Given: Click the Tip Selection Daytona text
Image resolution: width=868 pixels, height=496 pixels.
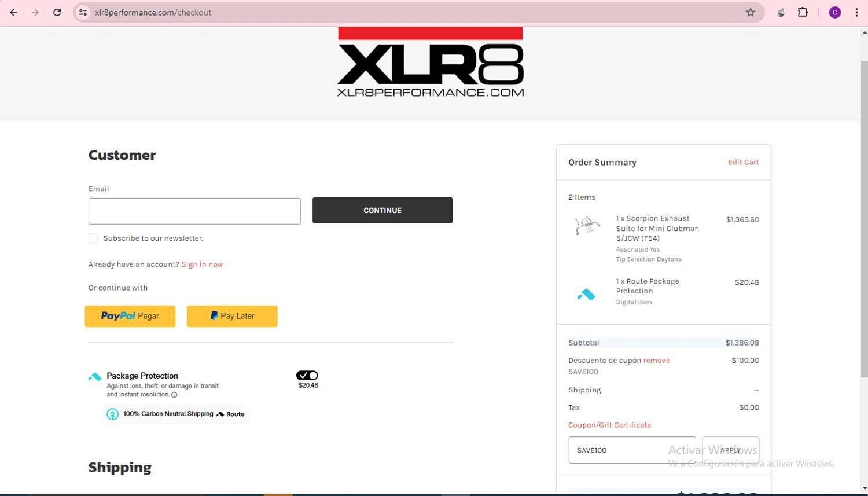Looking at the screenshot, I should pyautogui.click(x=649, y=259).
